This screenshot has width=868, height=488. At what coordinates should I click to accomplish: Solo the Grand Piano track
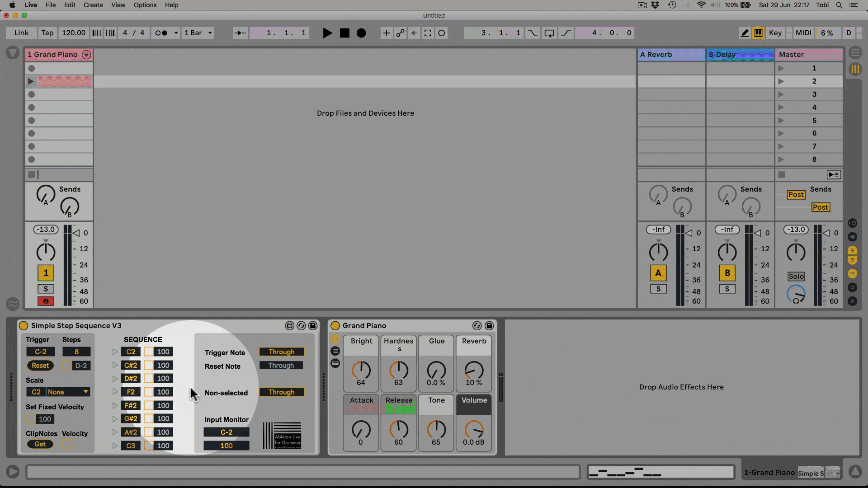coord(46,289)
